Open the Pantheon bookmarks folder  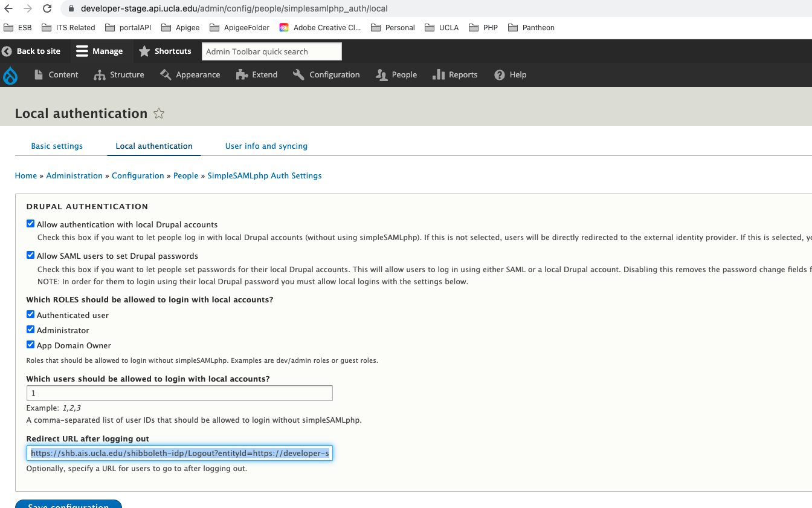[x=531, y=27]
